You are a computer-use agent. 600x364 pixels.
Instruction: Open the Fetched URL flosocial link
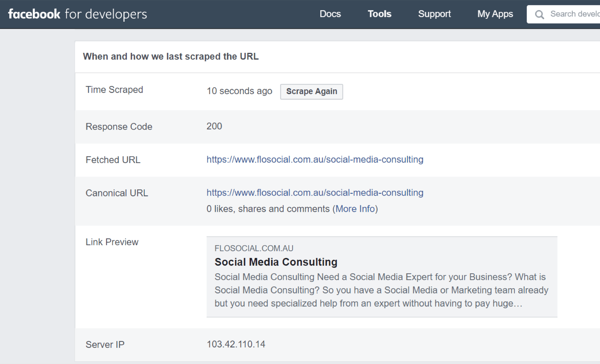[x=315, y=160]
